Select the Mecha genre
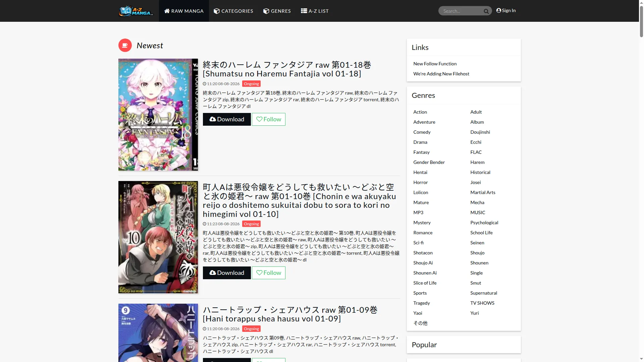The width and height of the screenshot is (644, 362). (477, 202)
